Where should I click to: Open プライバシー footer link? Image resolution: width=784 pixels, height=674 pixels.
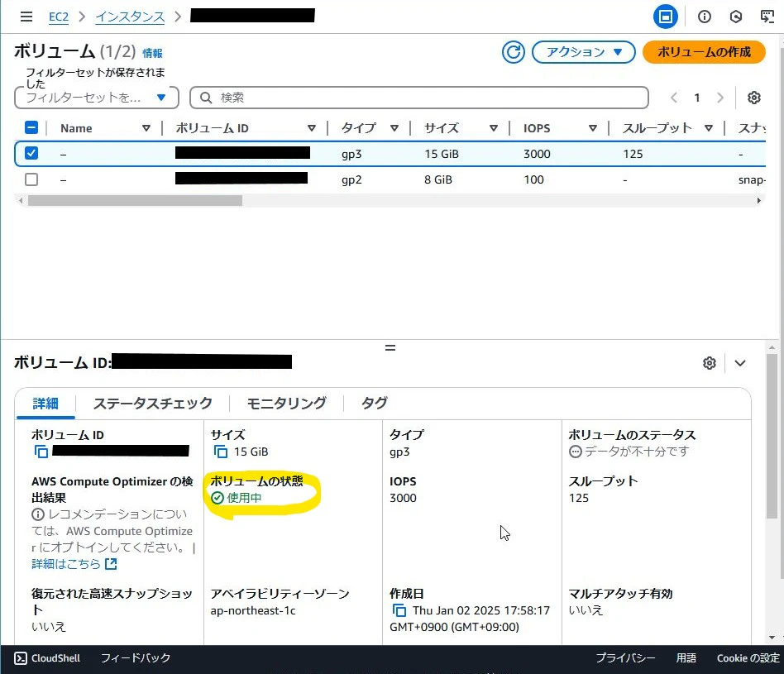tap(625, 658)
